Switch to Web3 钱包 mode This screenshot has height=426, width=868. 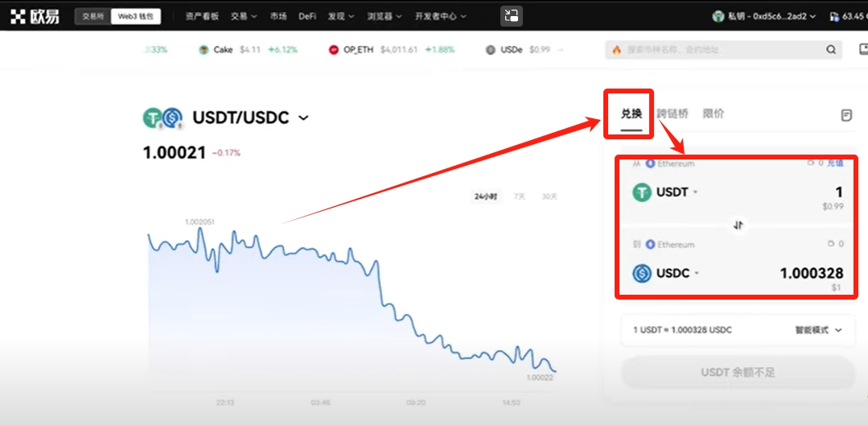136,17
